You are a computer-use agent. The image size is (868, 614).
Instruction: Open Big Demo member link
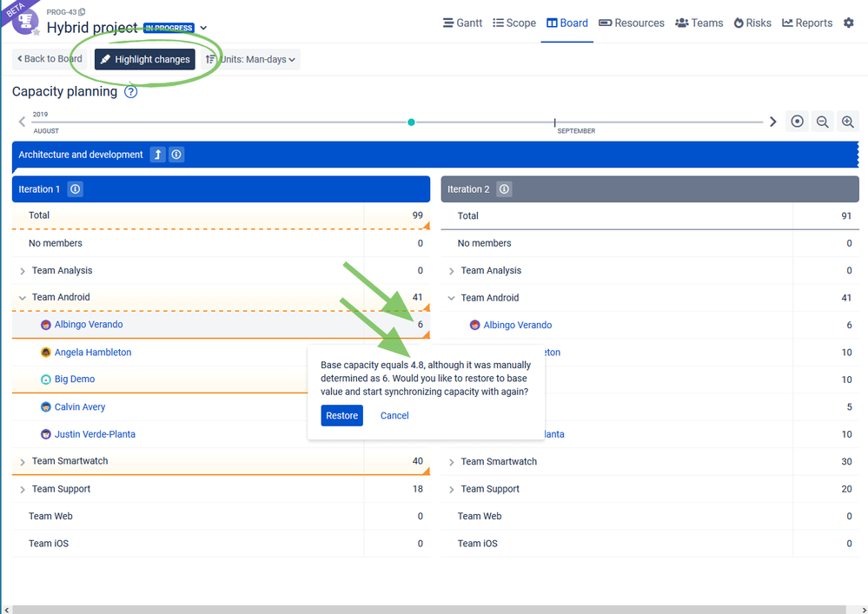[75, 379]
